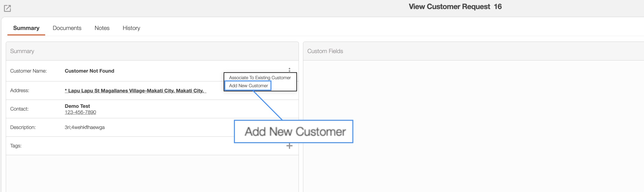Click the Tags field label
644x192 pixels.
[16, 146]
